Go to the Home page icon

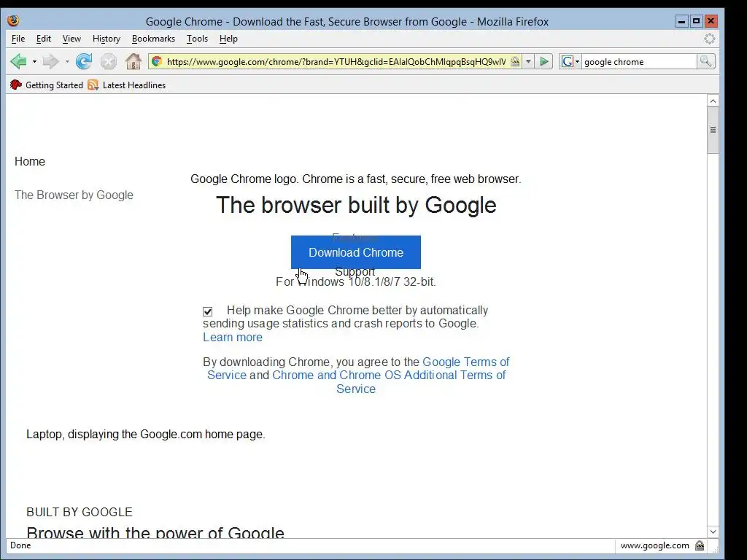coord(133,61)
